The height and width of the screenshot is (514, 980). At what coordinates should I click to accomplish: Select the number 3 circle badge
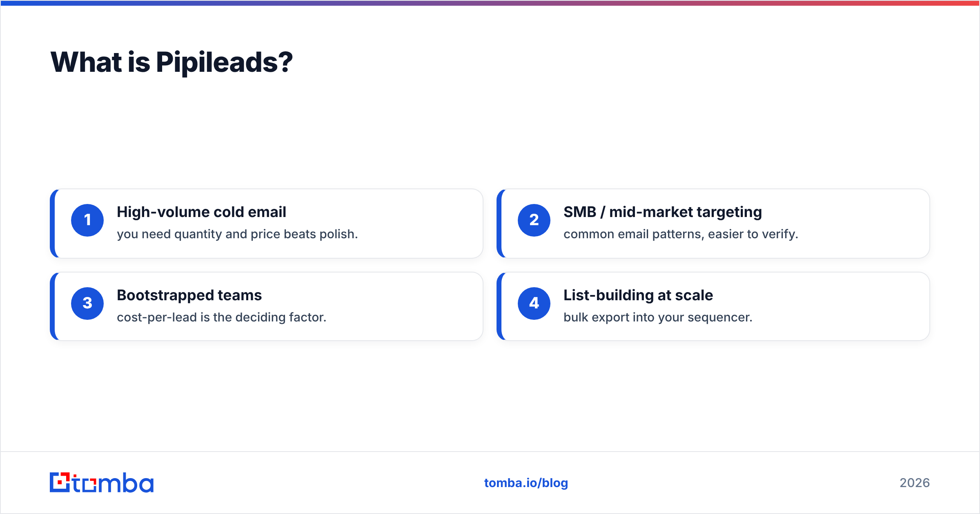87,304
